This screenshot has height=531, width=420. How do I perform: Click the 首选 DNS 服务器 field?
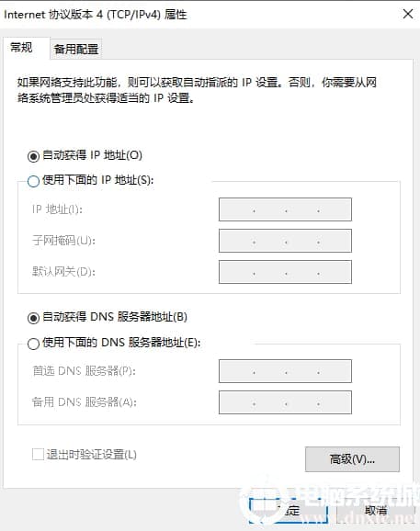pos(285,371)
